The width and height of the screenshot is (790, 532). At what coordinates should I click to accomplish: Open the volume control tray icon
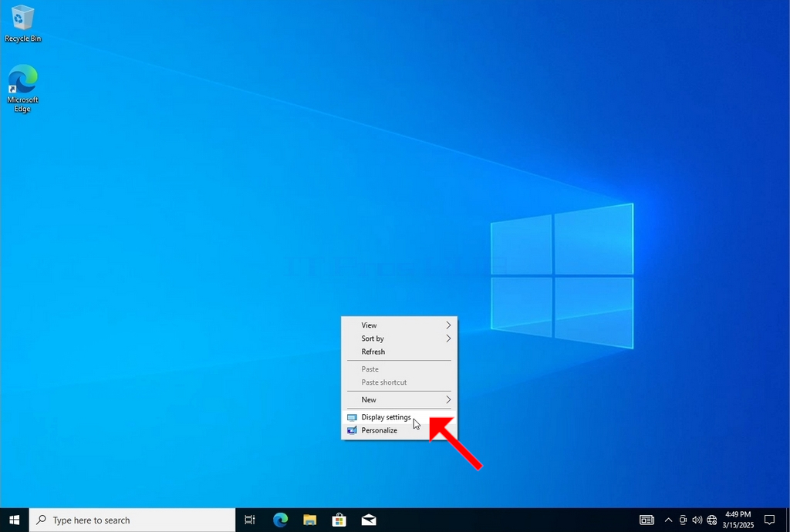click(697, 520)
